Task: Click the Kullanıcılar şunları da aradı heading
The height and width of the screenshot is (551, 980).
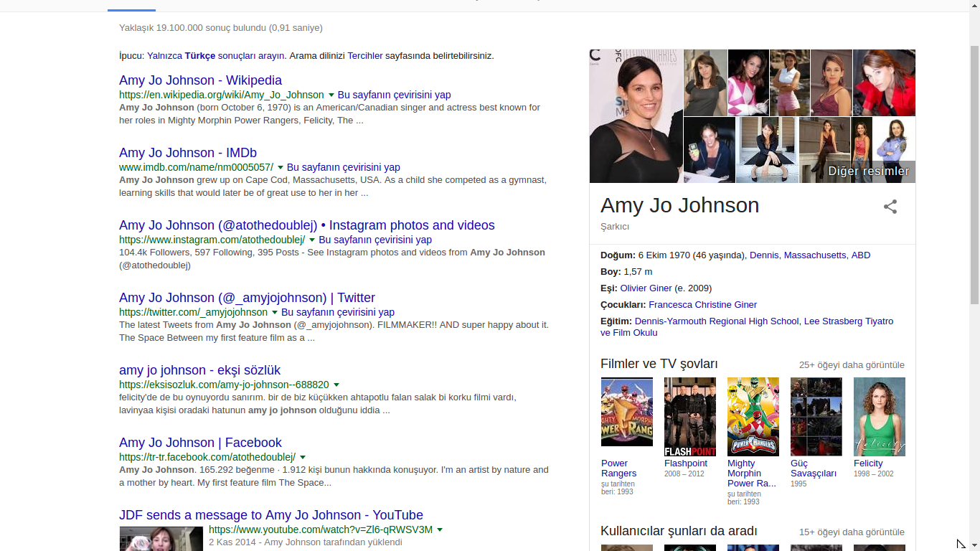Action: point(679,532)
